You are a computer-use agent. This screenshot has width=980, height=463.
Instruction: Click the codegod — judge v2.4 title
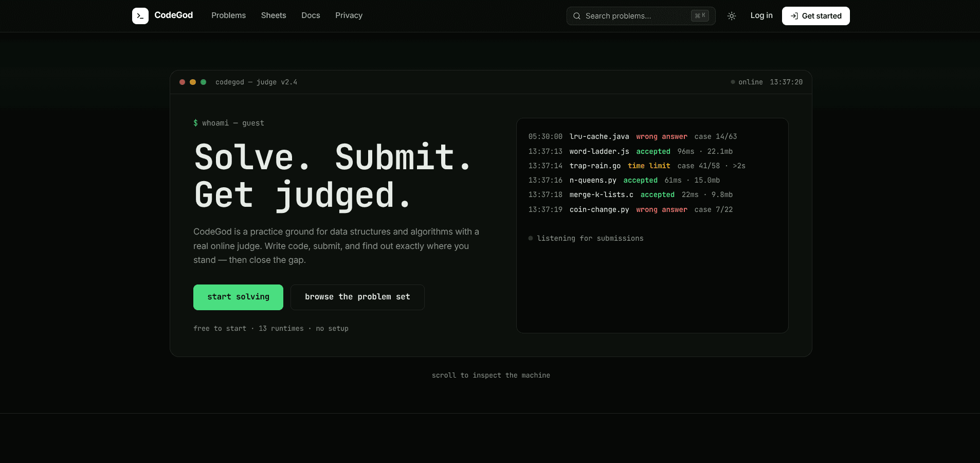pos(256,82)
